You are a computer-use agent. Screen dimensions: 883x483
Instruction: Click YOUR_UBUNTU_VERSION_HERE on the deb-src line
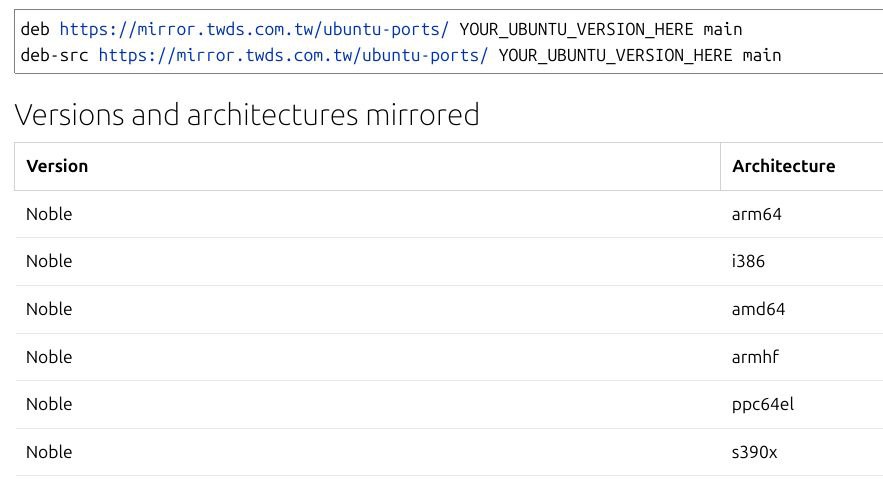pos(615,55)
